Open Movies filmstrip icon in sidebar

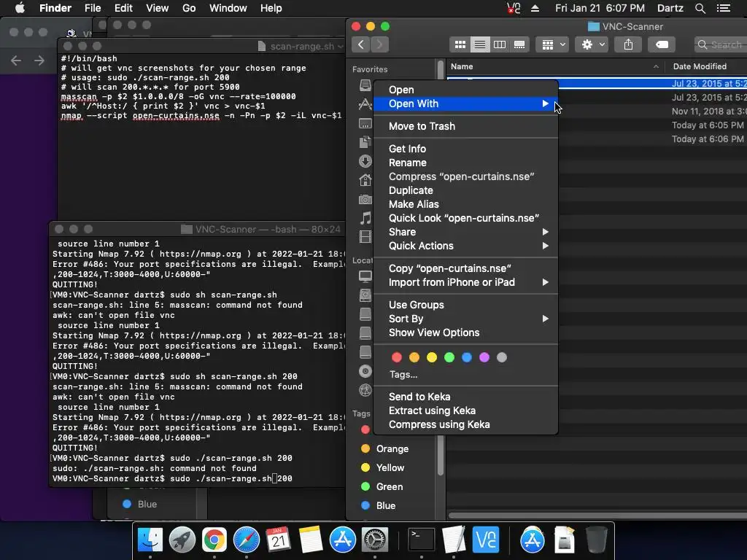tap(365, 237)
